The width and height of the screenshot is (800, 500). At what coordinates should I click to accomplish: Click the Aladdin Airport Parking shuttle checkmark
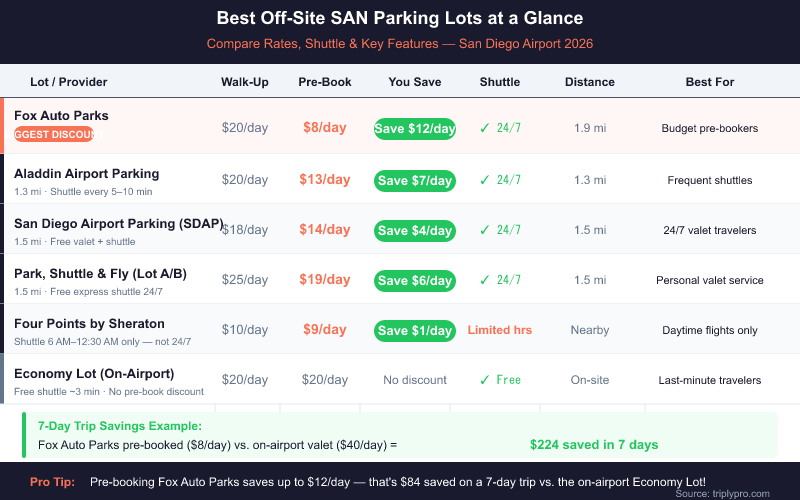[x=484, y=180]
